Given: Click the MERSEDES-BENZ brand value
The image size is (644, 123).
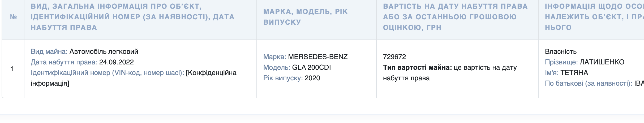Looking at the screenshot, I should (318, 57).
